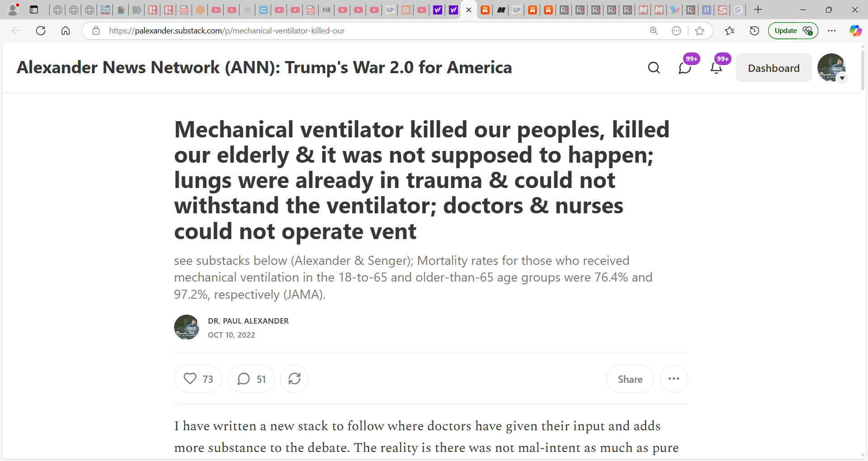This screenshot has width=868, height=461.
Task: Add this page to favorites star icon
Action: click(700, 31)
